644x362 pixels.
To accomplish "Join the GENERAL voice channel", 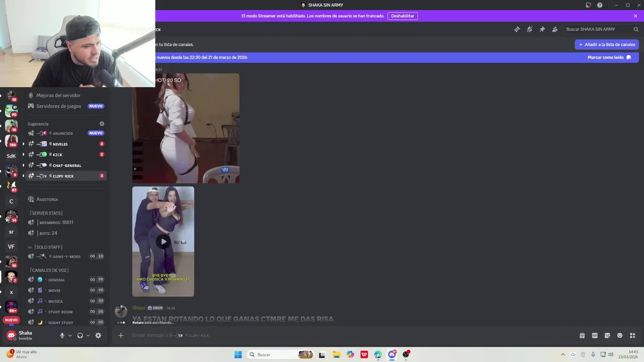I will click(x=67, y=280).
